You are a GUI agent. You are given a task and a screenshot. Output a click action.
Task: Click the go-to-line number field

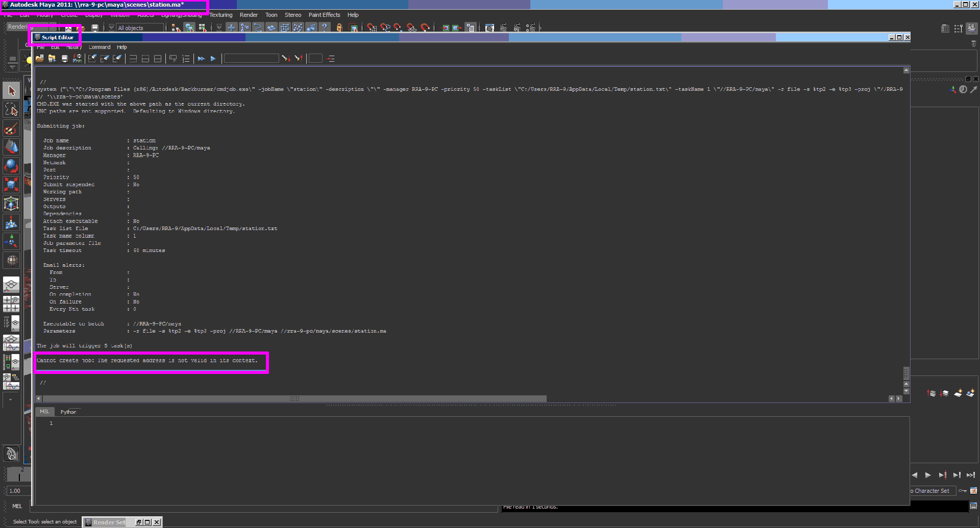pyautogui.click(x=315, y=59)
